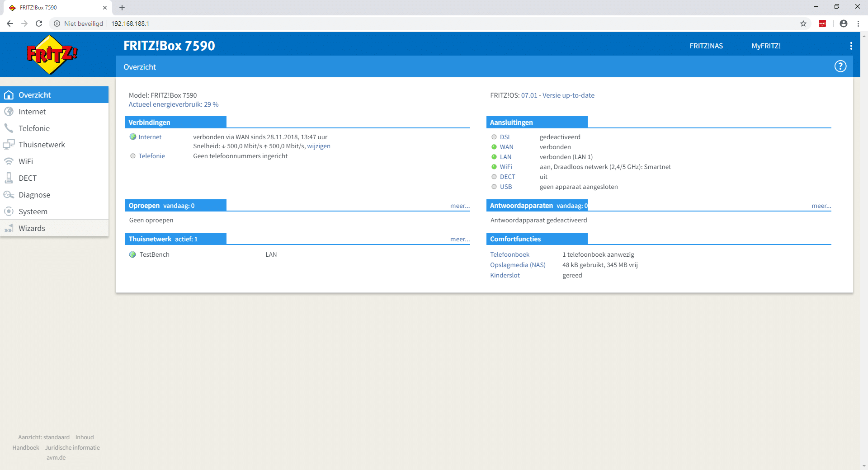
Task: Open the Juridische informatie footer link
Action: click(x=72, y=447)
